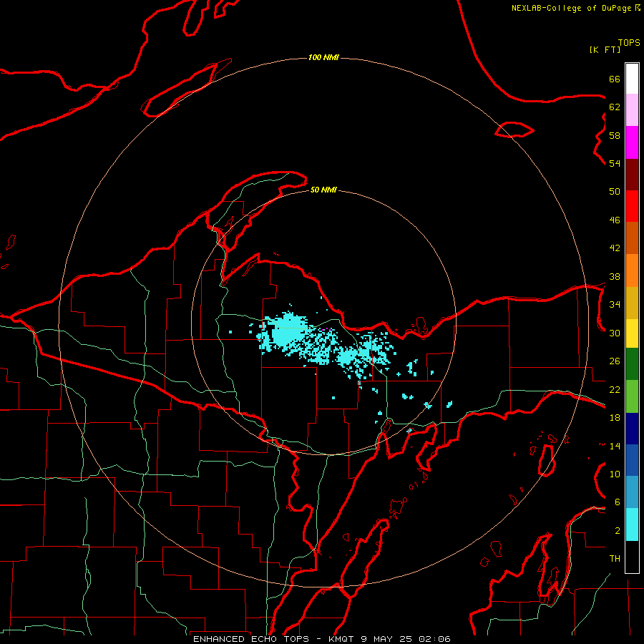Click the '22' legend value
The width and height of the screenshot is (644, 644).
pyautogui.click(x=615, y=389)
